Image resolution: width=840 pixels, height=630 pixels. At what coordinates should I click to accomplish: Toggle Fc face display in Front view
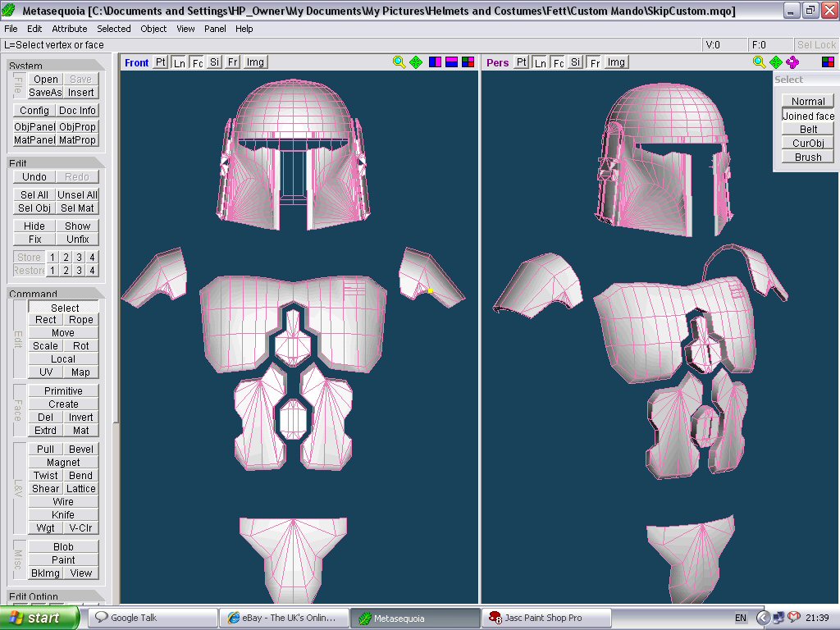(x=198, y=62)
